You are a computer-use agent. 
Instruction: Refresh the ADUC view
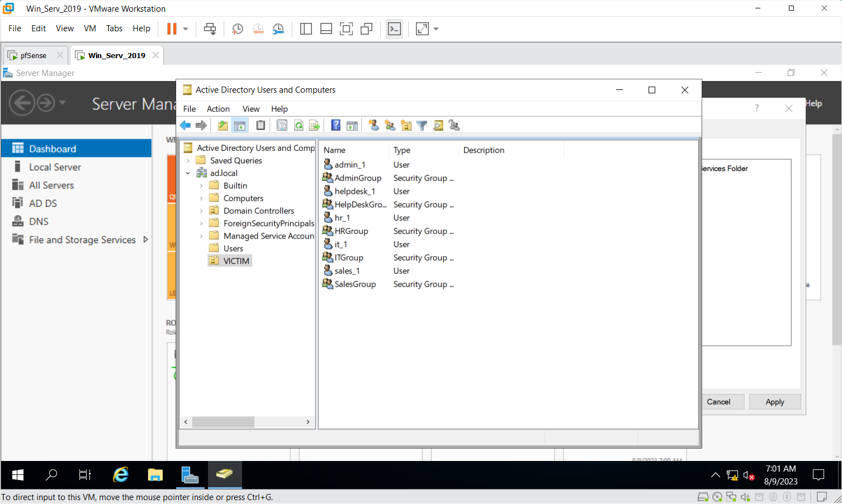point(299,125)
